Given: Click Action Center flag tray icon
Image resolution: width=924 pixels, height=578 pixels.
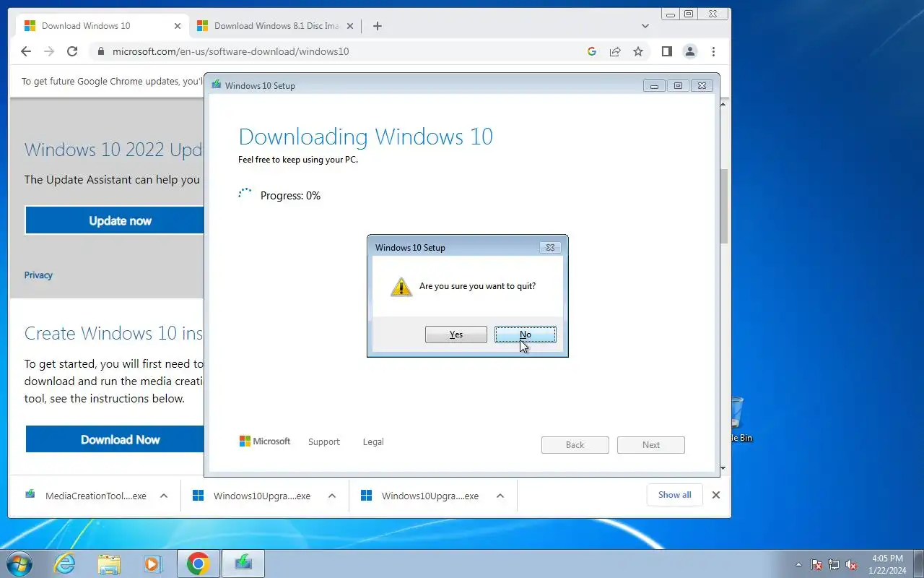Looking at the screenshot, I should pos(816,564).
